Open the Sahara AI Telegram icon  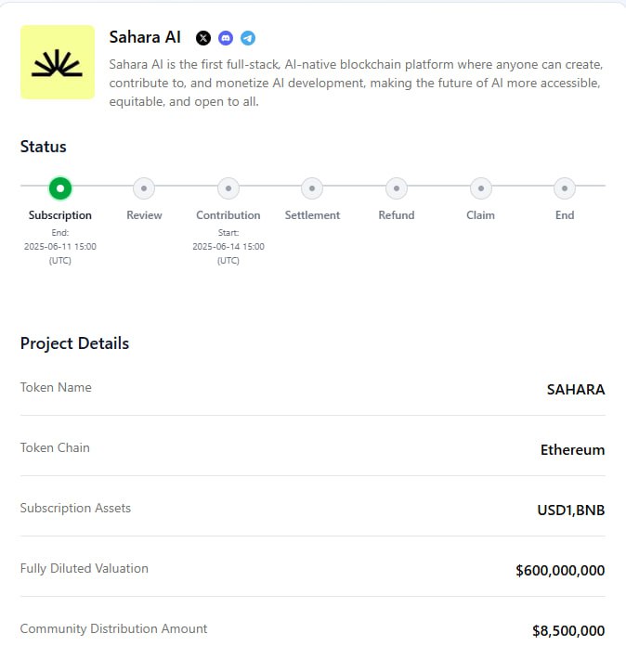[x=248, y=38]
